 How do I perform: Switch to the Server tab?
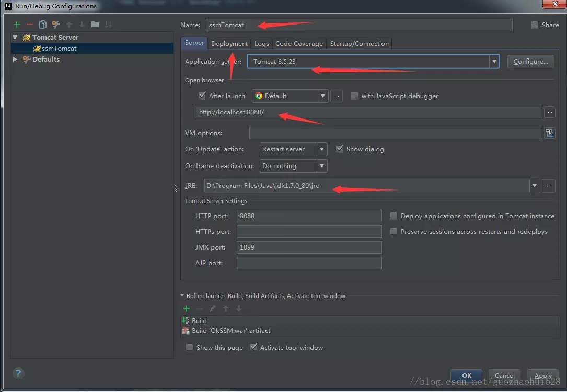tap(194, 43)
